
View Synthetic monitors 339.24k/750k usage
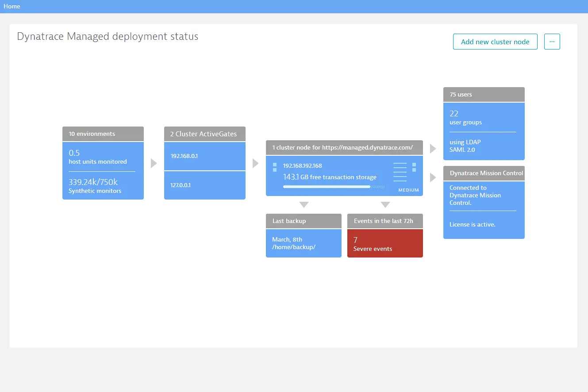103,186
